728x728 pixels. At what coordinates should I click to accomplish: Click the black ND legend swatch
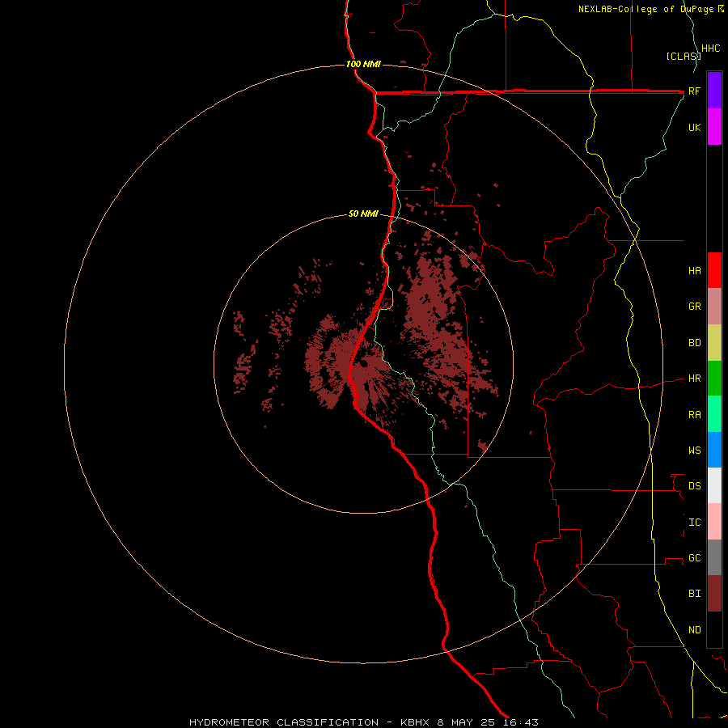pyautogui.click(x=714, y=629)
